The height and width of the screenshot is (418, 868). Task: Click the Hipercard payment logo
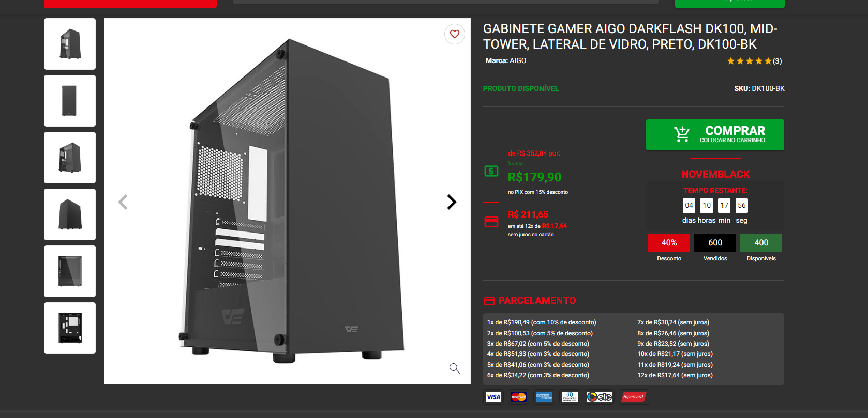pos(633,397)
